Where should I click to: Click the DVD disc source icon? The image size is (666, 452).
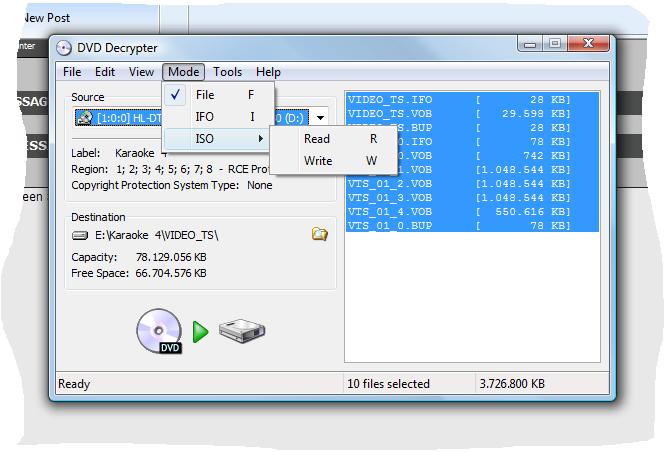click(x=160, y=331)
